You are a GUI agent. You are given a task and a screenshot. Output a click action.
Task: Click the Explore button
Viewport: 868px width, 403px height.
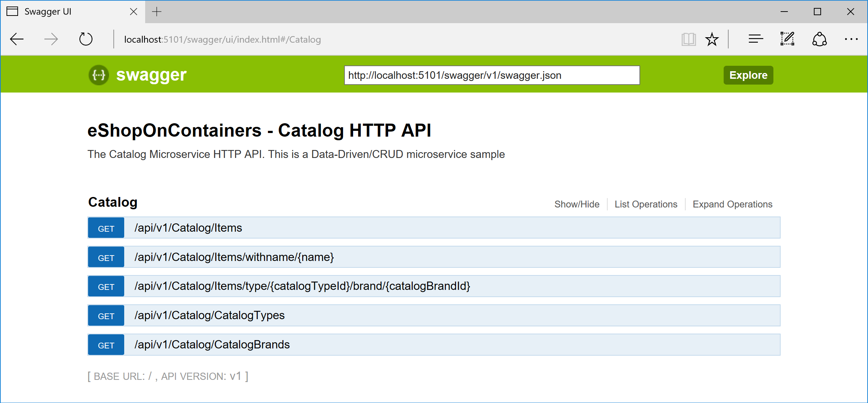[x=748, y=75]
